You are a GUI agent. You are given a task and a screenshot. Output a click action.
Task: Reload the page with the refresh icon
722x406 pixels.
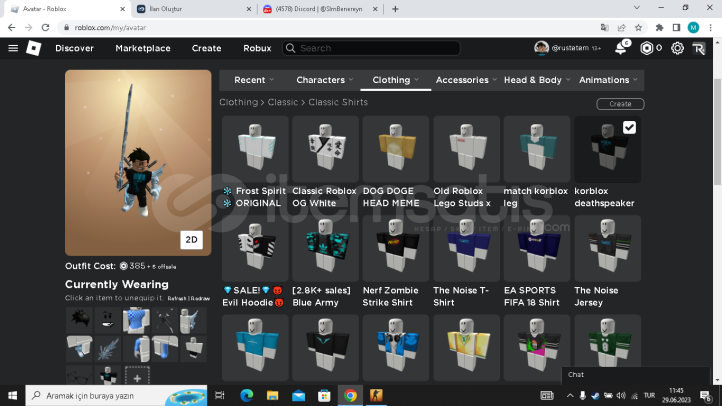coord(45,28)
